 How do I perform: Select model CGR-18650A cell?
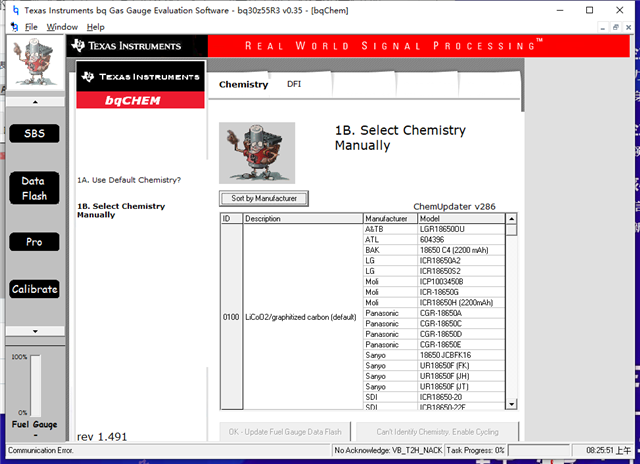pos(462,313)
